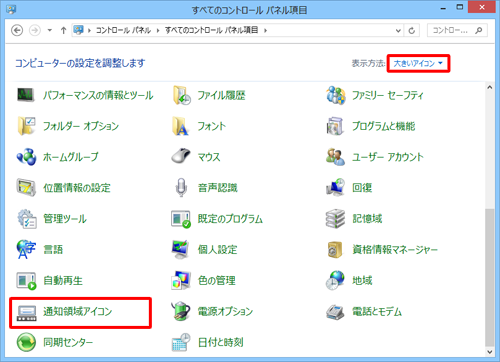Image resolution: width=500 pixels, height=362 pixels.
Task: Open the 通知領域アイコン link text
Action: tap(78, 311)
